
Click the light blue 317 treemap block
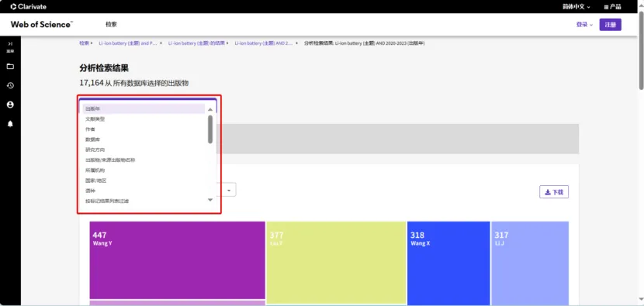pyautogui.click(x=530, y=263)
